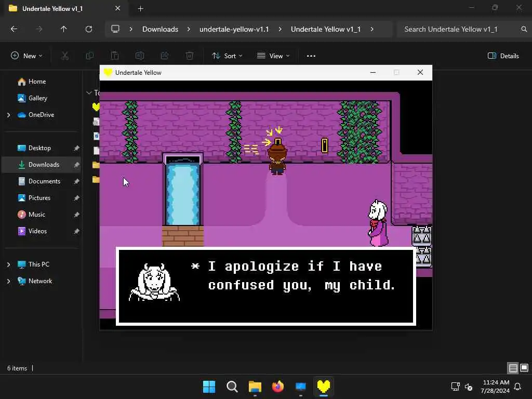Expand chevron after Undertale Yellow v1_1 breadcrumb
Image resolution: width=532 pixels, height=399 pixels.
tap(372, 29)
